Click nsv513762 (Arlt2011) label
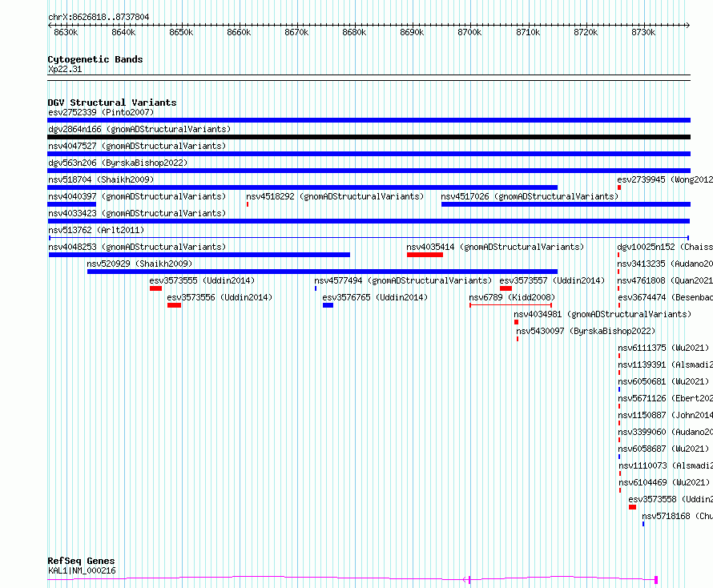Viewport: 713px width, 588px height. (x=96, y=230)
